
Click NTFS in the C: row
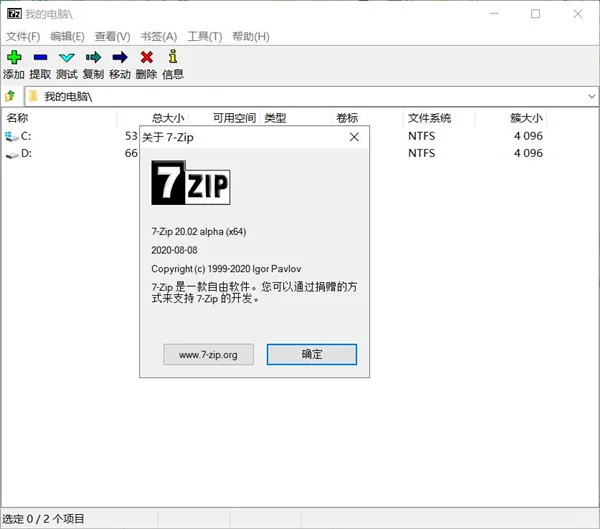click(x=422, y=136)
